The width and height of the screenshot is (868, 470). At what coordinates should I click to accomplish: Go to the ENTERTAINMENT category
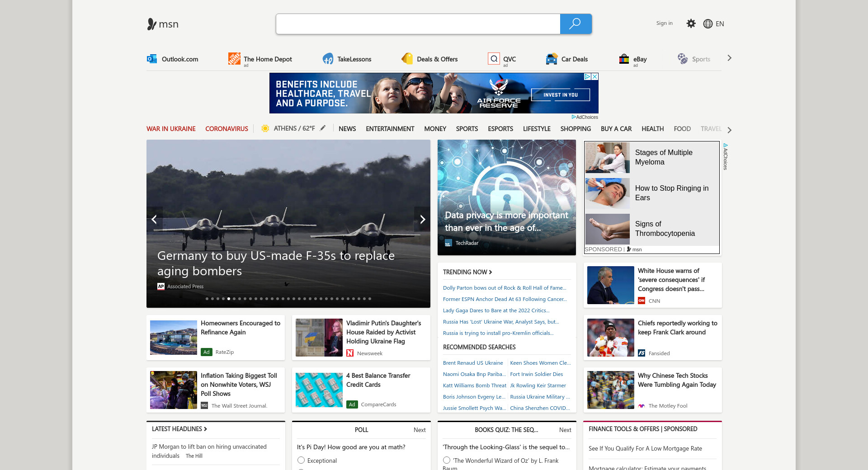(x=390, y=129)
